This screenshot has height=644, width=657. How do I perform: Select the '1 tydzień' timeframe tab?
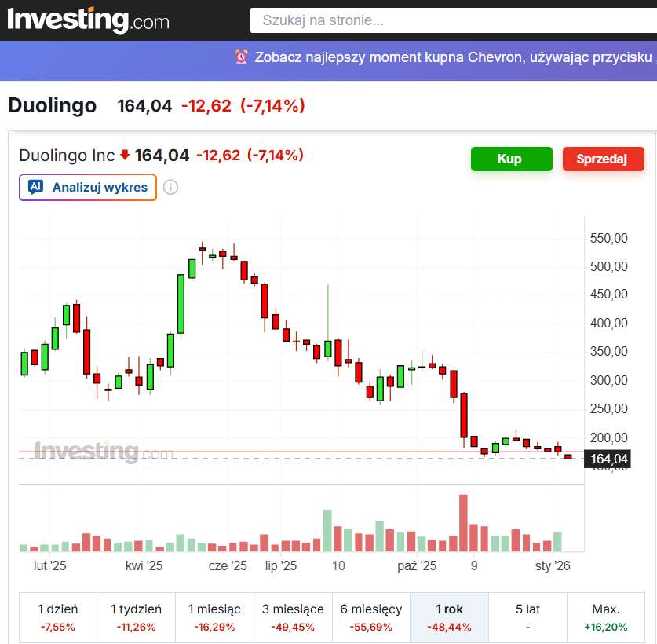point(136,617)
